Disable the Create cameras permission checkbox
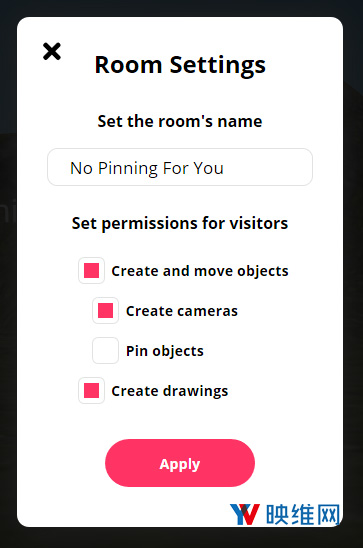Image resolution: width=363 pixels, height=548 pixels. coord(106,310)
